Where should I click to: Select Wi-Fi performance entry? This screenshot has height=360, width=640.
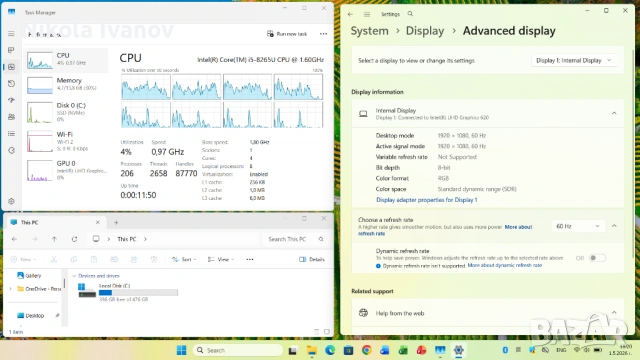(66, 141)
